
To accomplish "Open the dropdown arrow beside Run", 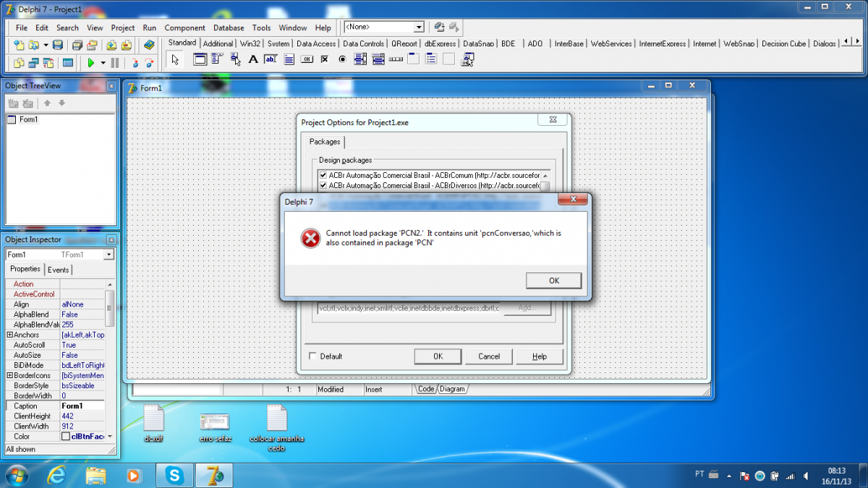I will [103, 63].
